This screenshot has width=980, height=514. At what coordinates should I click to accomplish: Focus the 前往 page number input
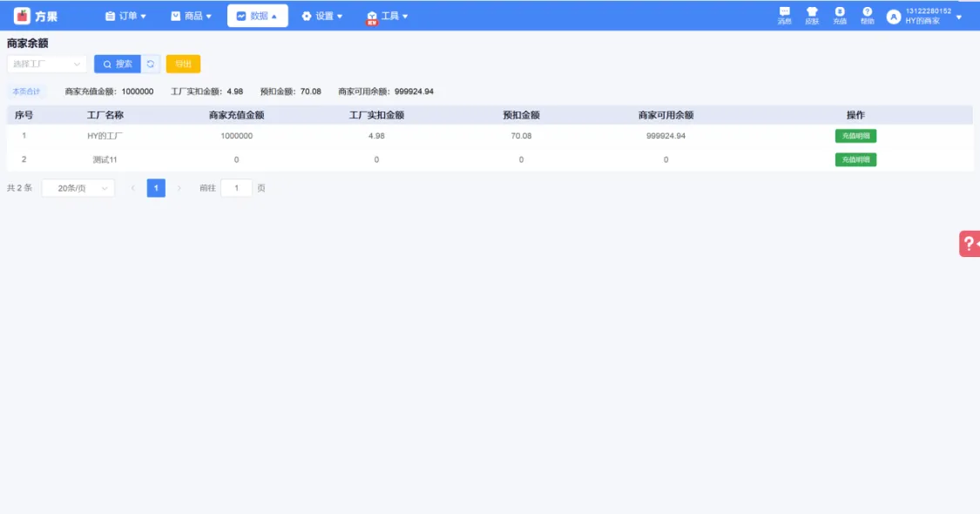236,188
